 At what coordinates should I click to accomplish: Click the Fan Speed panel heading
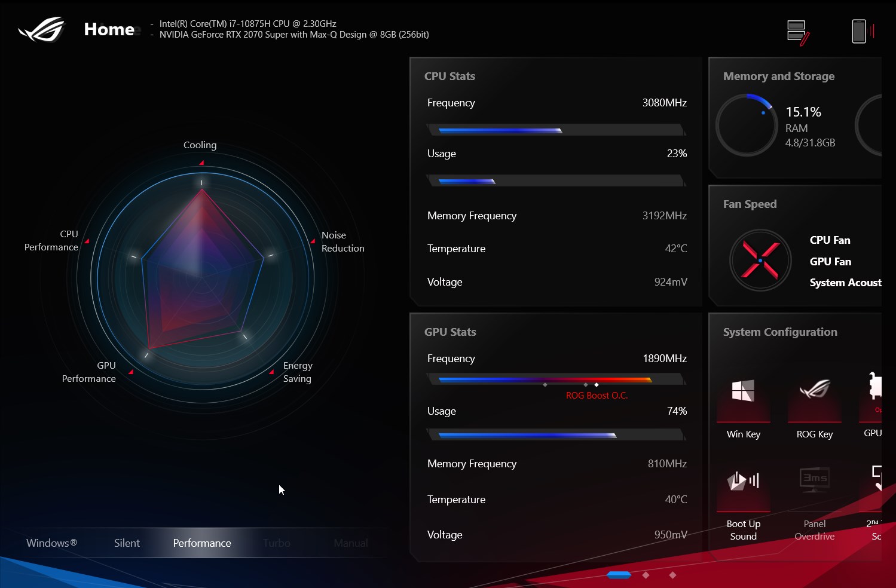750,204
